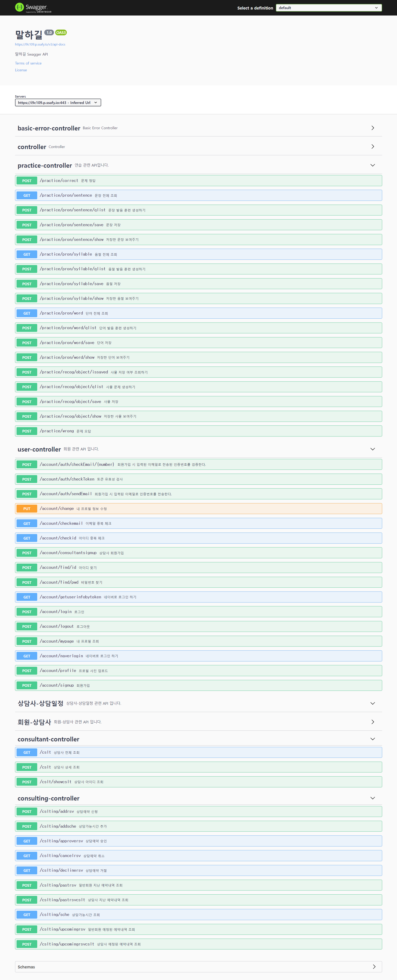397x980 pixels.
Task: Open the Terms of service link
Action: tap(28, 63)
